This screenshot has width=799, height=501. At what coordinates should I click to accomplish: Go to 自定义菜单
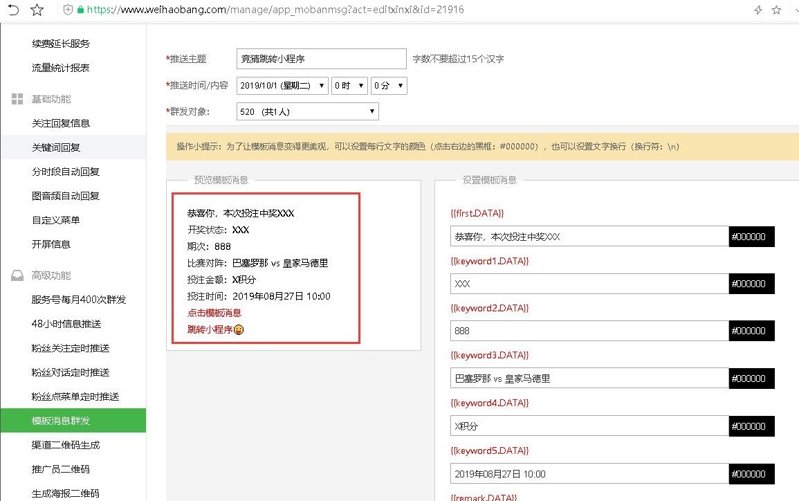pyautogui.click(x=56, y=220)
